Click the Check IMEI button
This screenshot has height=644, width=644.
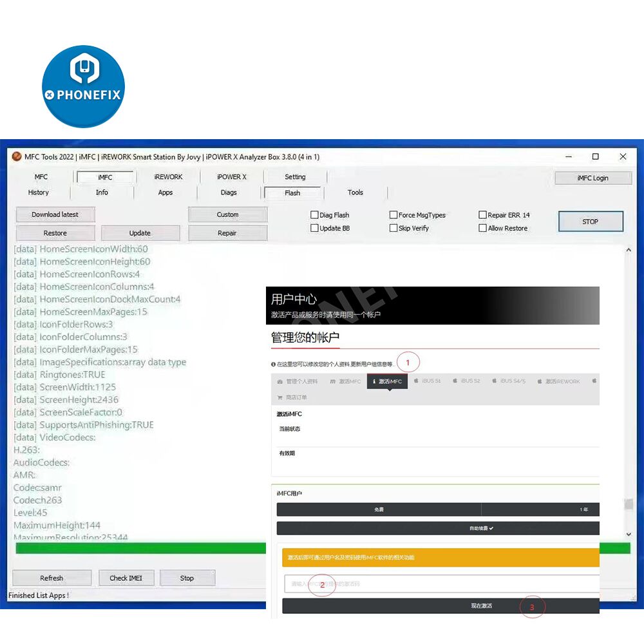point(126,578)
